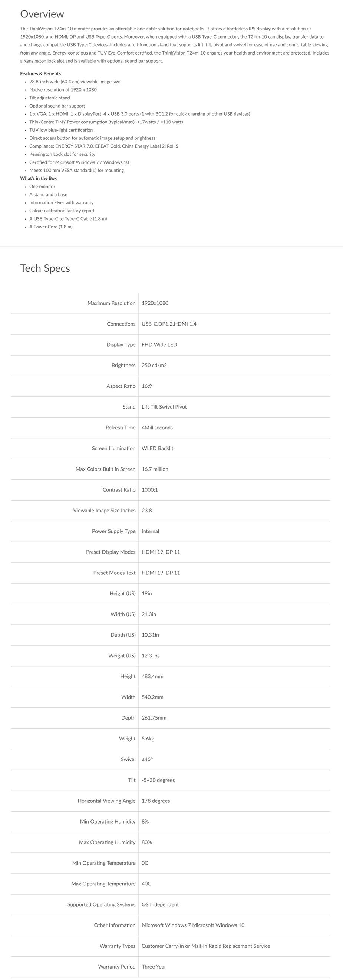The height and width of the screenshot is (980, 343).
Task: Click the Horizontal Viewing Angle label
Action: pos(106,801)
